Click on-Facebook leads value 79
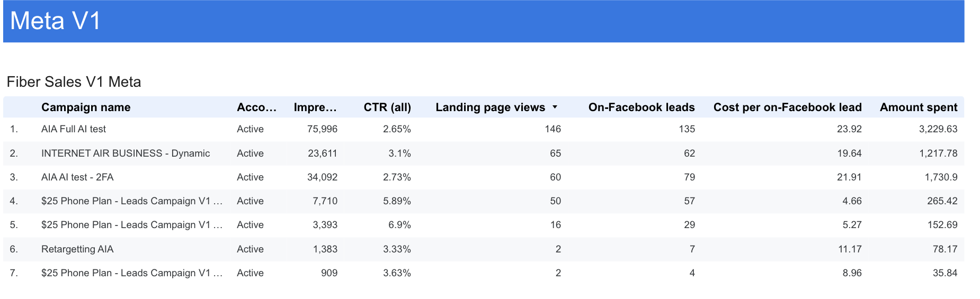 pos(690,177)
